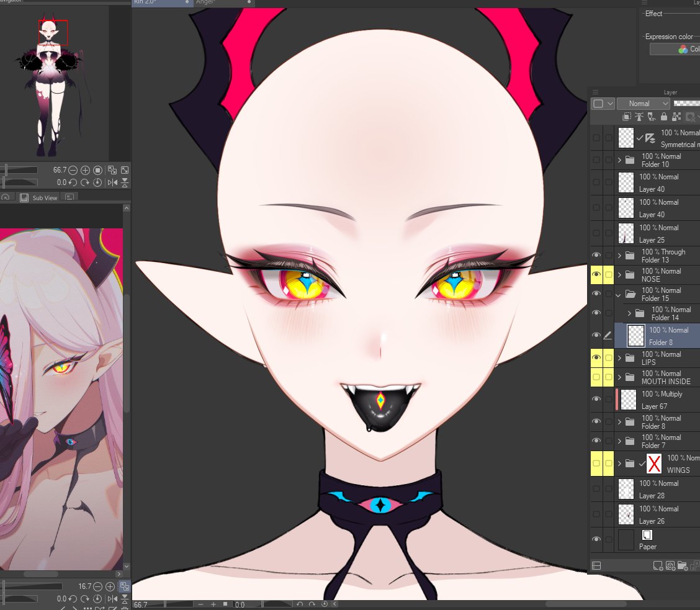Image resolution: width=700 pixels, height=610 pixels.
Task: Select Layer 25 in layer list
Action: [657, 233]
